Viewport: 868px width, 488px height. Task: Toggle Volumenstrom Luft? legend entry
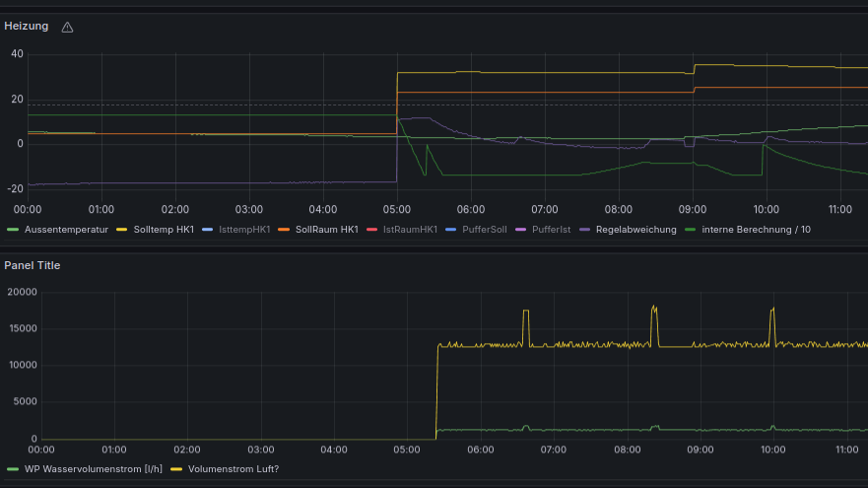tap(234, 469)
